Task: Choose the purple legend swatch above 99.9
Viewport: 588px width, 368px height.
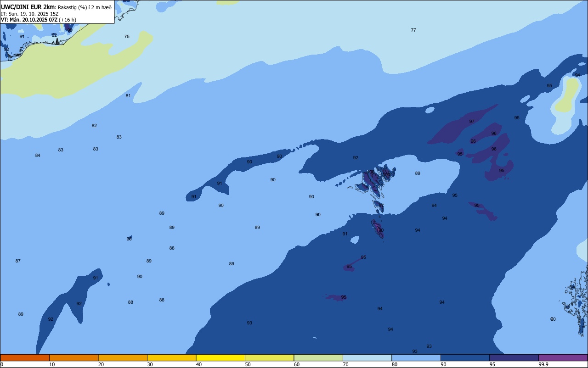Action: 563,357
